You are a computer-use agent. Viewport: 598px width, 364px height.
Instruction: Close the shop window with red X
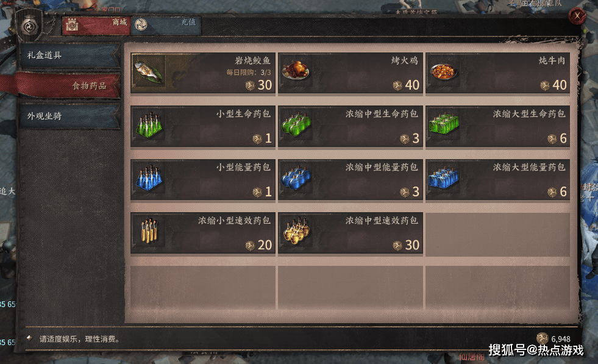click(577, 16)
